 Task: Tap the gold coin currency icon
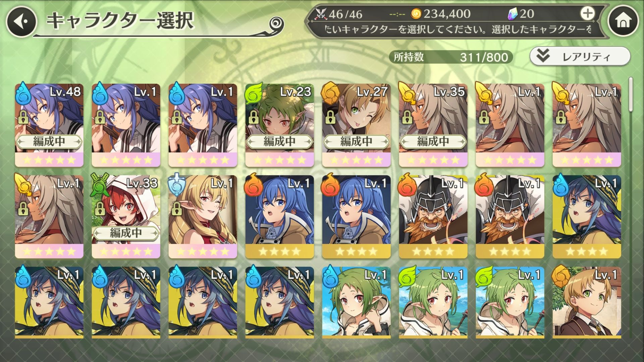(416, 14)
